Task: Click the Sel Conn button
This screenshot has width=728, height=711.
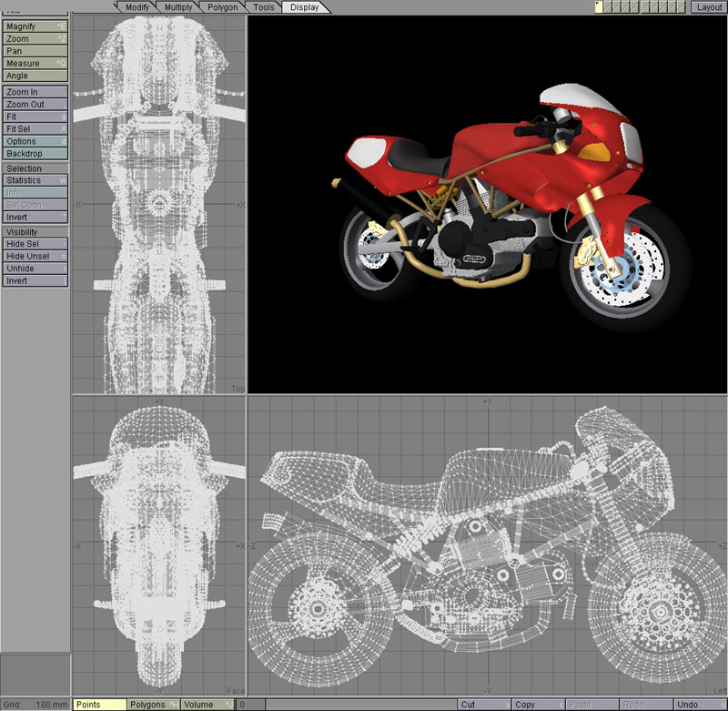Action: pos(35,205)
